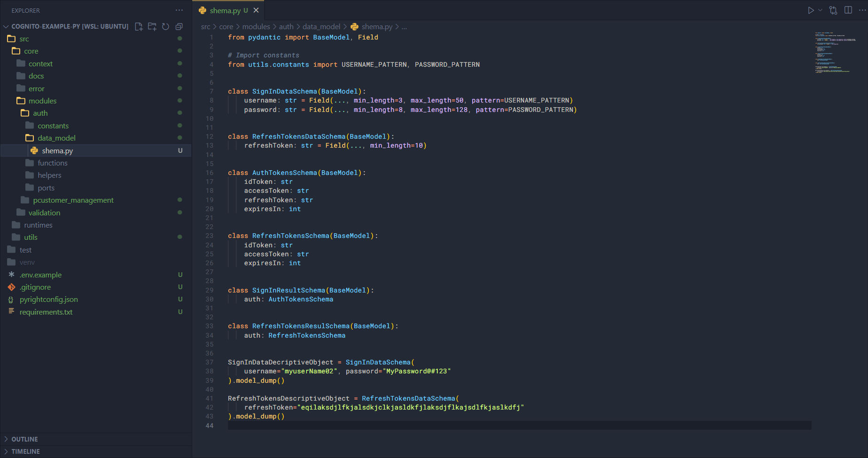Open the run options dropdown arrow
This screenshot has height=458, width=868.
point(821,10)
